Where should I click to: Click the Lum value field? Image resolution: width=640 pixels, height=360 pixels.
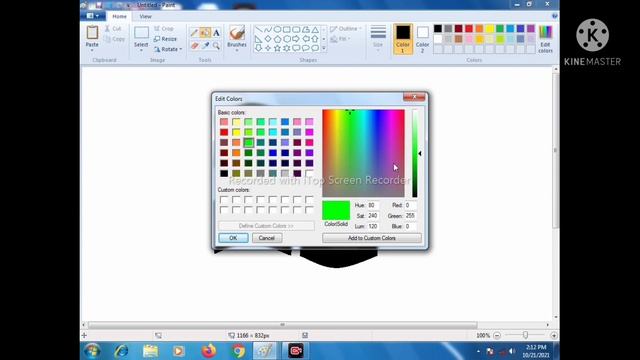(x=373, y=226)
